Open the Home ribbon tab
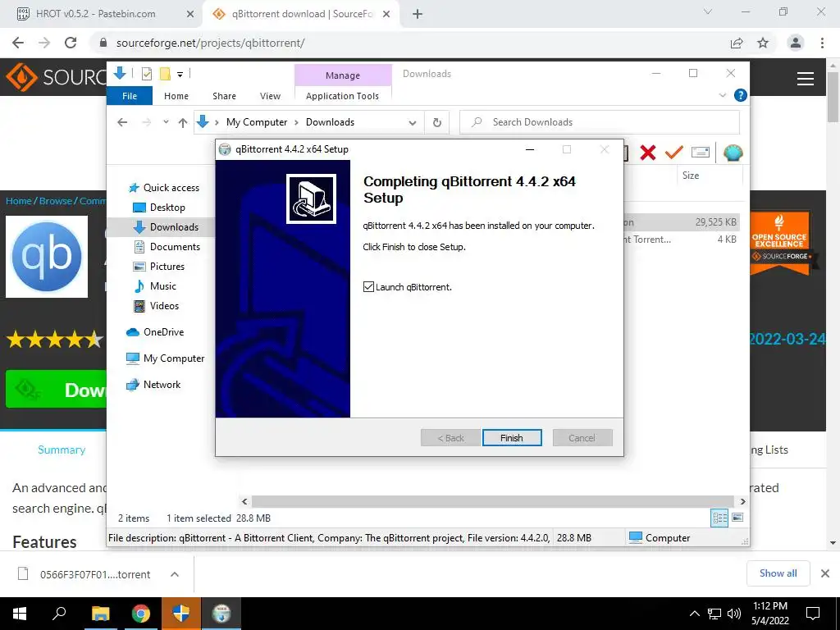Screen dimensions: 840x630 176,96
